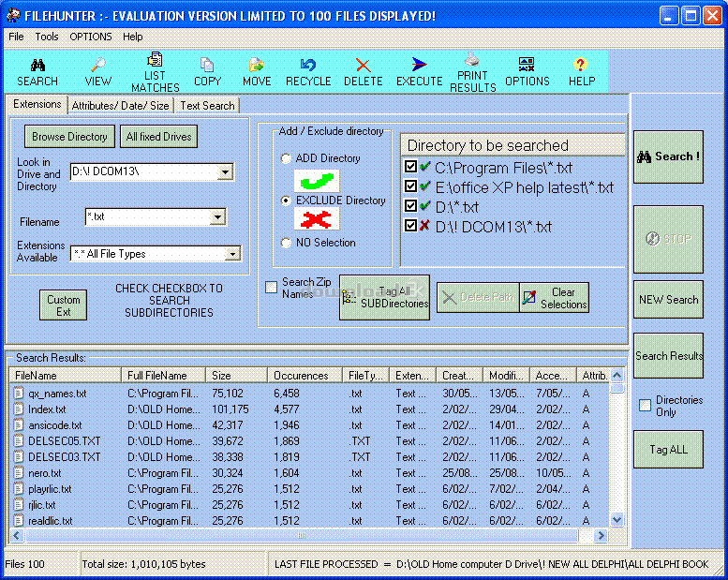The height and width of the screenshot is (580, 728).
Task: Click file icon beside DELSEC05.TXT
Action: (18, 440)
